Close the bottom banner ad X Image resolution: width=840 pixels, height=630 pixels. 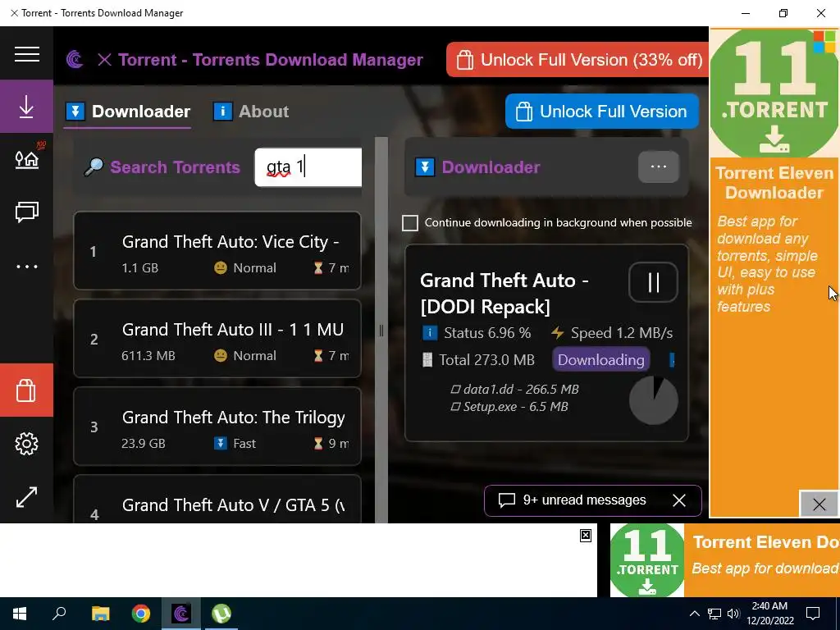586,535
